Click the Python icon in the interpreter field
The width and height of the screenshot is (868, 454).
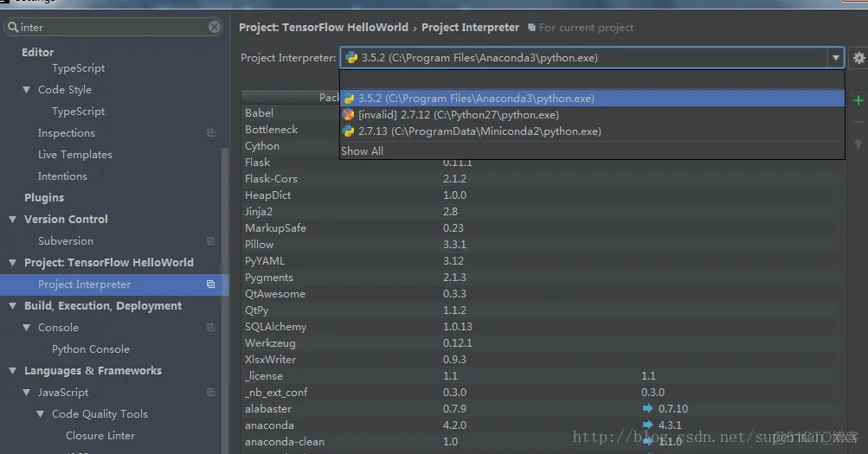click(351, 58)
